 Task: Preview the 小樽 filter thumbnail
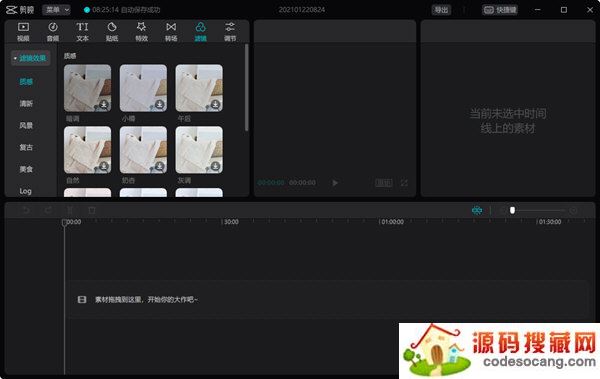(143, 88)
